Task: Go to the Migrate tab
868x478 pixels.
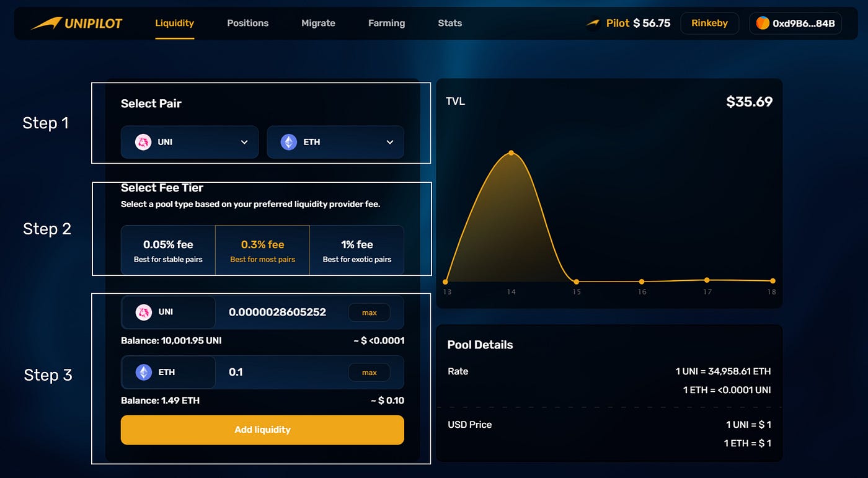Action: point(318,23)
